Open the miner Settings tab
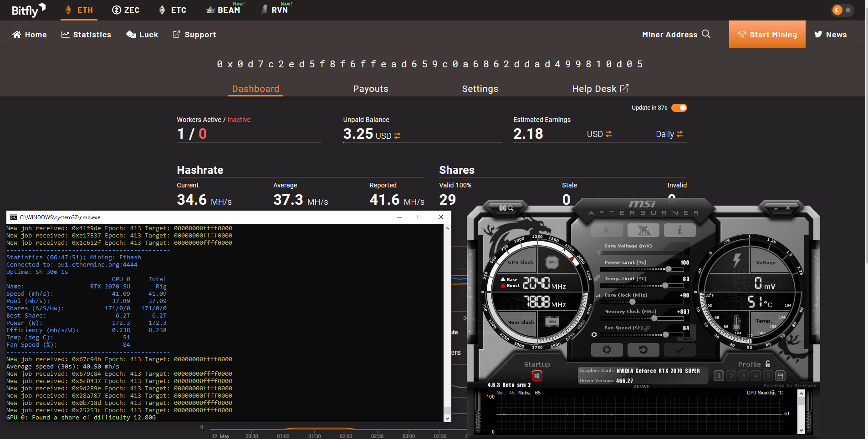868x439 pixels. pos(480,89)
